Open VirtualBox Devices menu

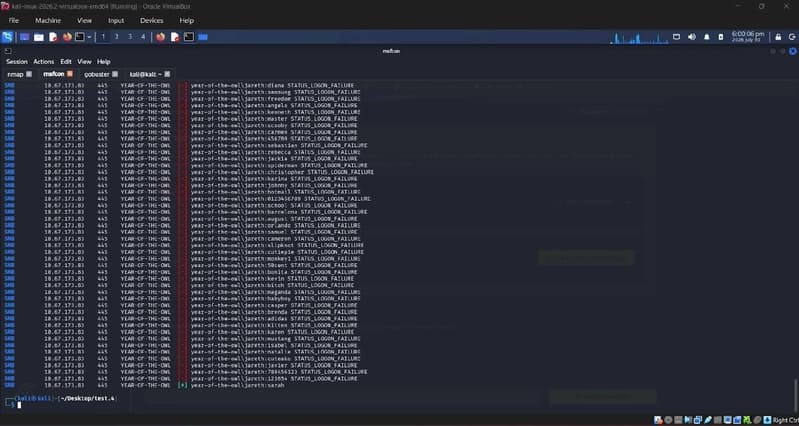(152, 20)
